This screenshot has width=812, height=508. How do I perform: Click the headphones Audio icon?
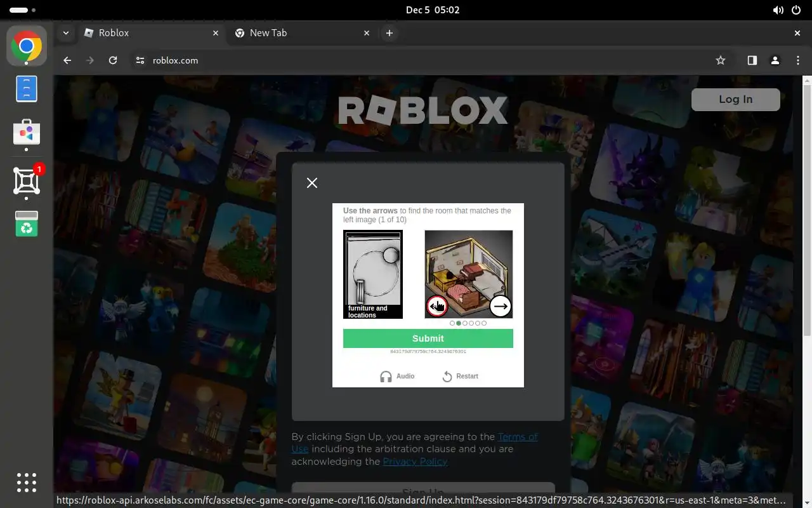point(386,377)
